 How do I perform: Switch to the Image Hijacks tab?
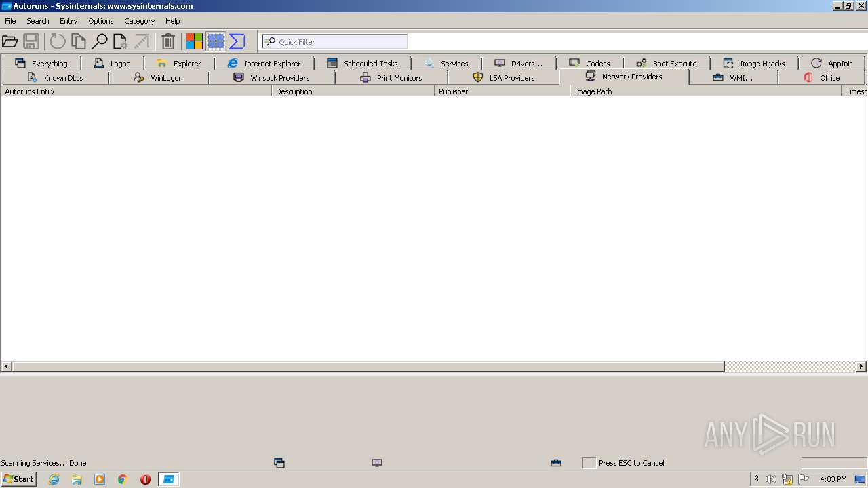coord(753,63)
